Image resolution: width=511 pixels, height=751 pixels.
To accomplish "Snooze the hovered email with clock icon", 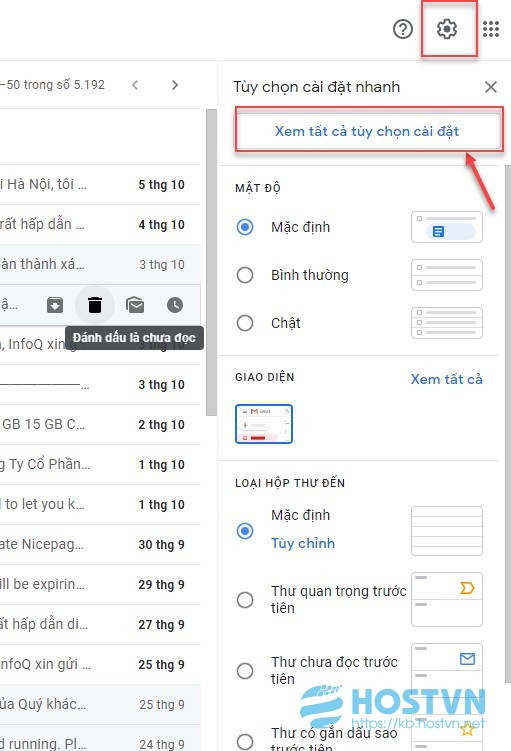I will (x=175, y=305).
